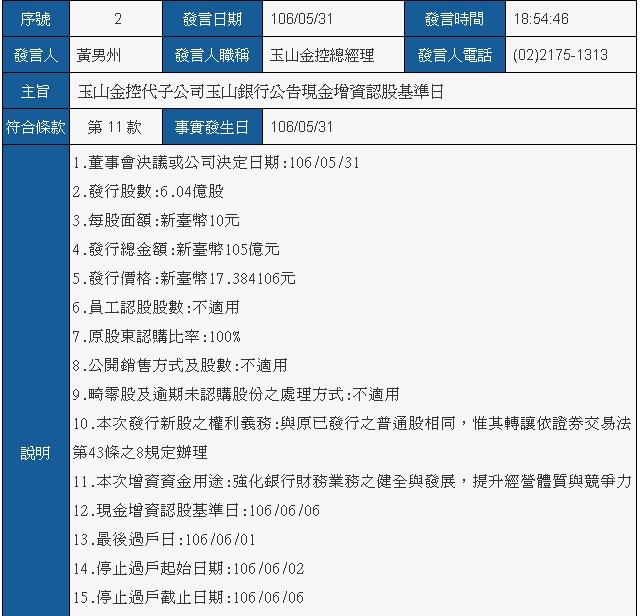
Task: Click the 序號 header cell
Action: click(36, 19)
